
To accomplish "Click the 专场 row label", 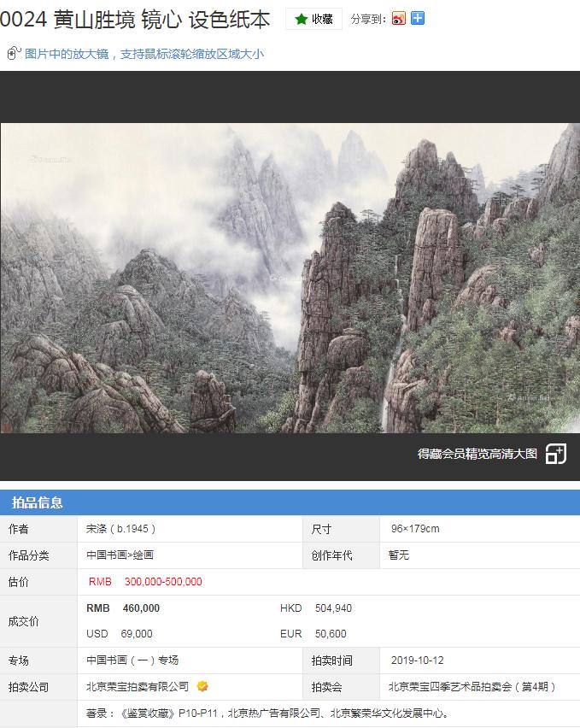I will click(19, 660).
